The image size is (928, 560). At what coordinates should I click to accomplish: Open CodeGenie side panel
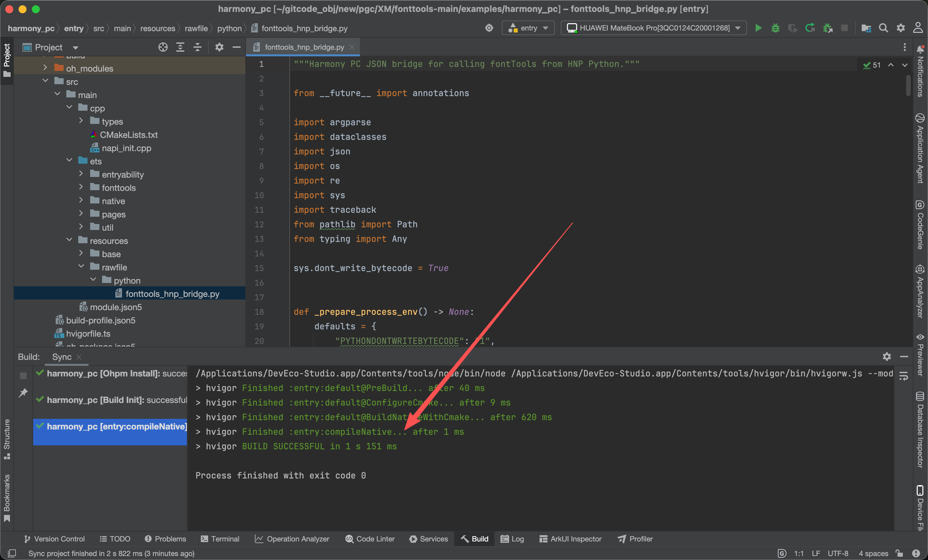[920, 225]
